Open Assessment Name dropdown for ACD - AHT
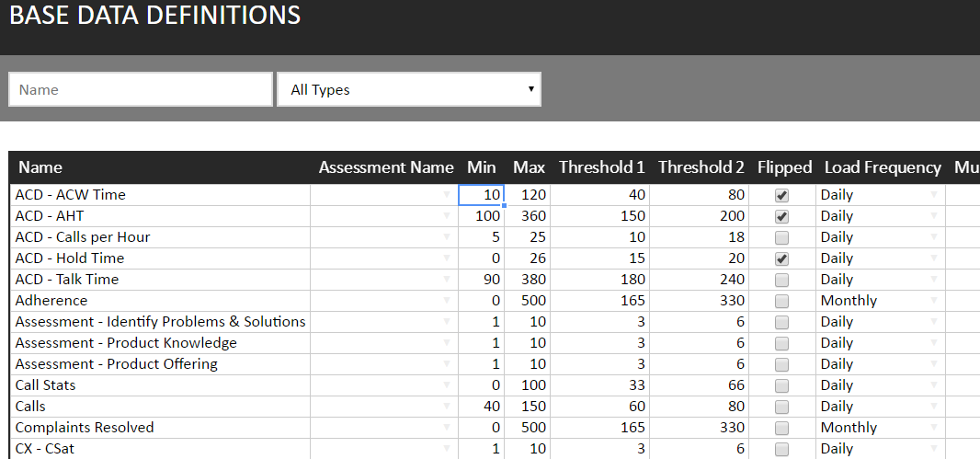This screenshot has height=459, width=980. click(x=447, y=216)
